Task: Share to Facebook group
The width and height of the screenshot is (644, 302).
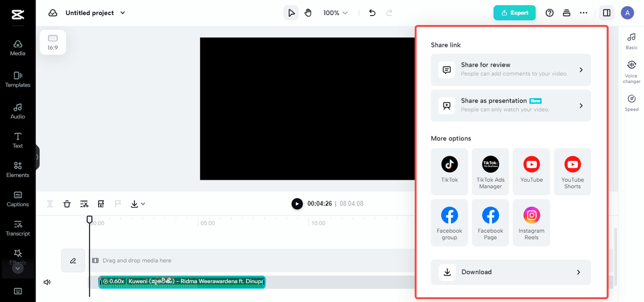Action: tap(449, 223)
